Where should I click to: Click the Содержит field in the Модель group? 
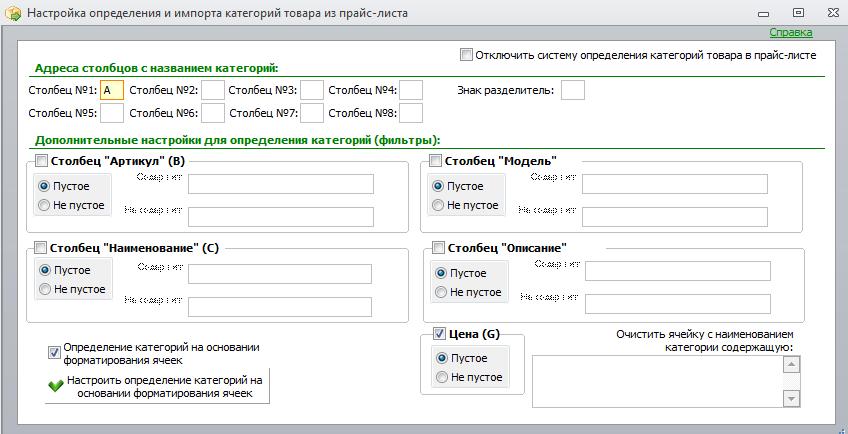click(675, 184)
